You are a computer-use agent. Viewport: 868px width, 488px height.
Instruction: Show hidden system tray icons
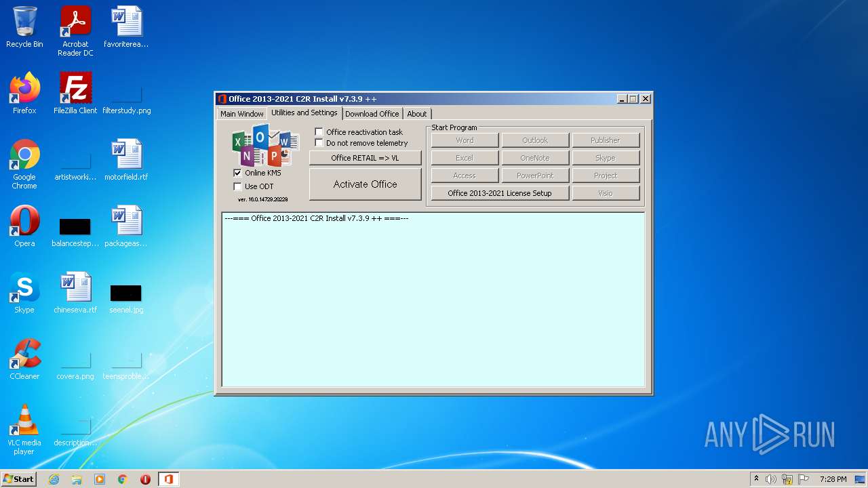tap(756, 479)
